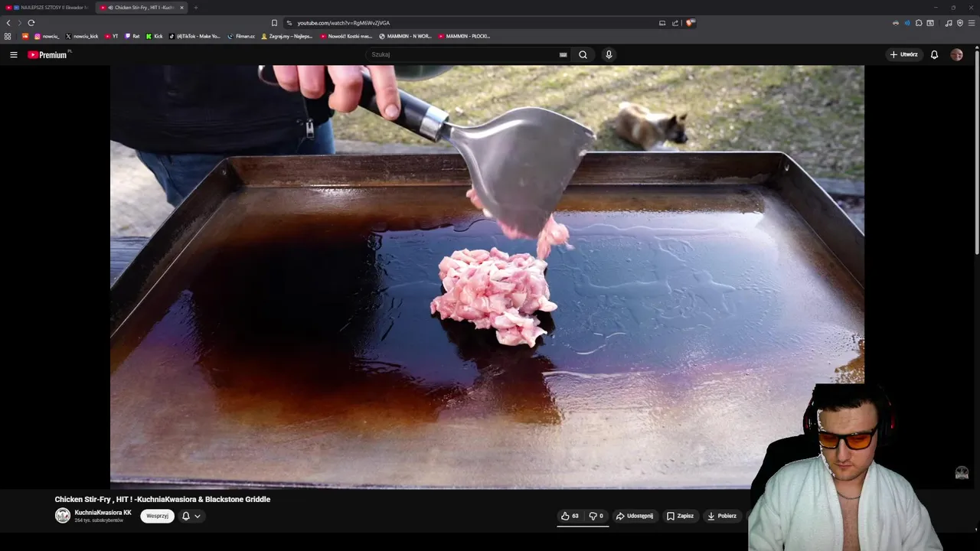Click the blue audio extension icon

point(907,23)
